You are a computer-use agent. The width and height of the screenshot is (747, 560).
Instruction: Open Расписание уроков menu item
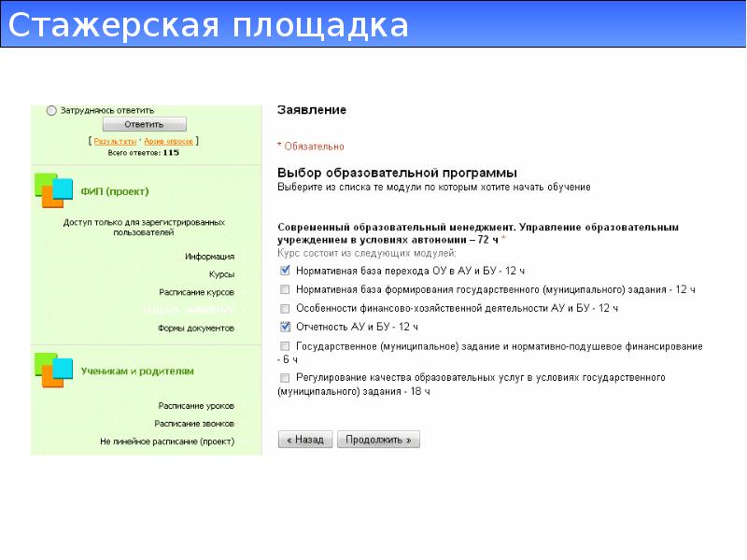195,406
